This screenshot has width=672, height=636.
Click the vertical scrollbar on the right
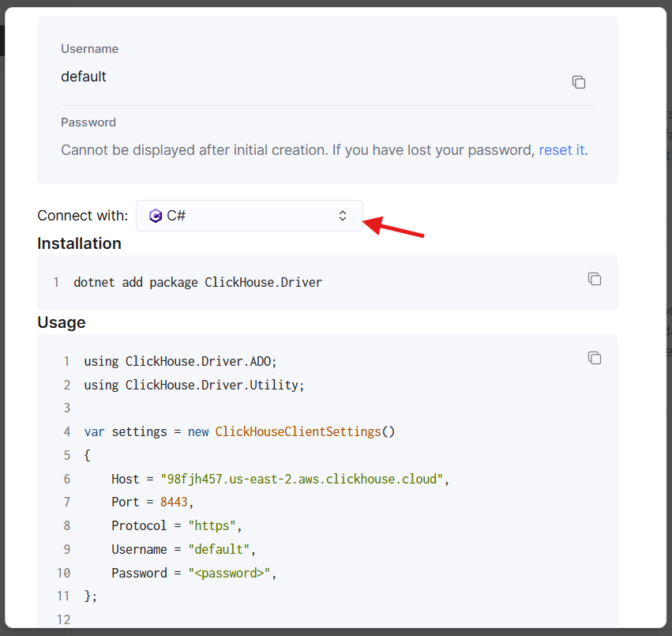[667, 316]
